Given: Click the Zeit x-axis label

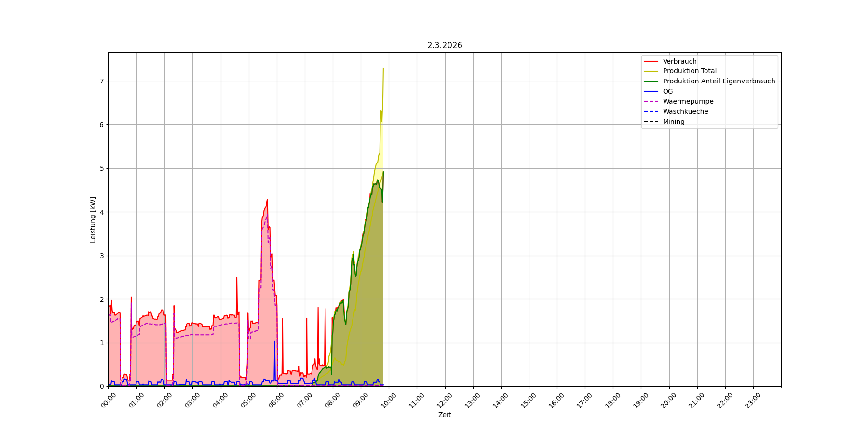Looking at the screenshot, I should (x=444, y=415).
